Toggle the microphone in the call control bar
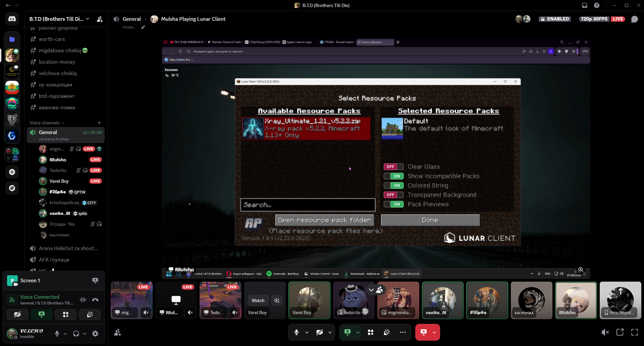The height and width of the screenshot is (346, 644). pyautogui.click(x=297, y=332)
